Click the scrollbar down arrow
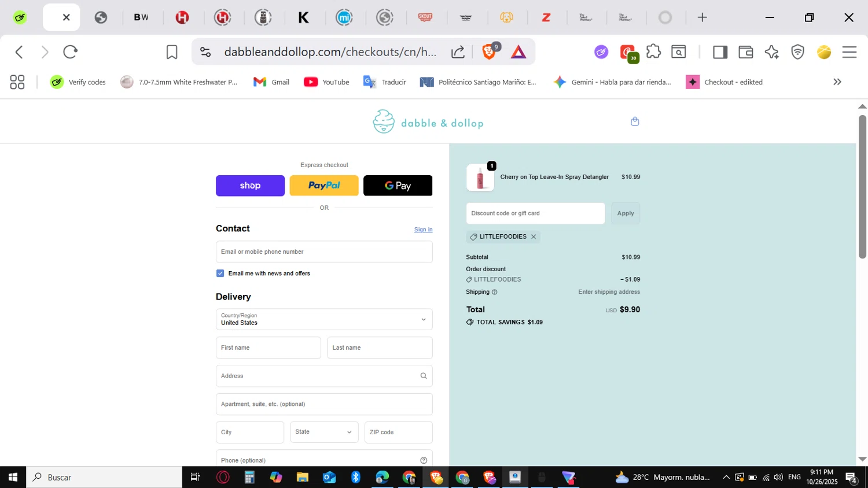868x488 pixels. pyautogui.click(x=862, y=459)
